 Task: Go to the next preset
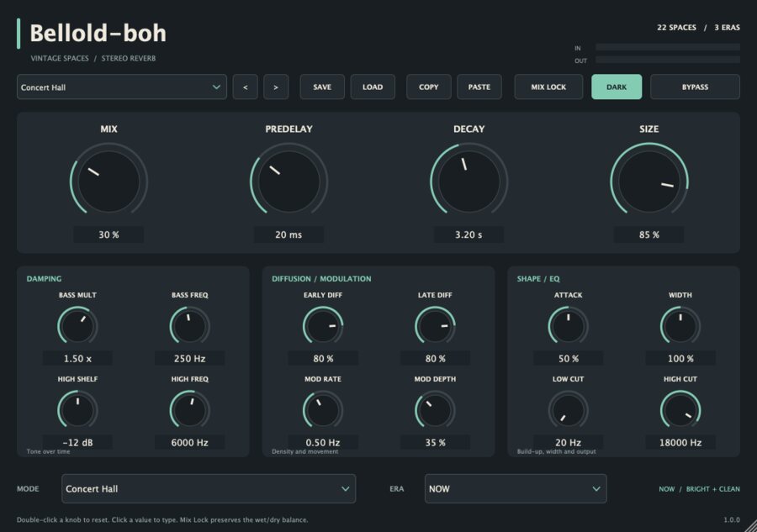pos(276,87)
